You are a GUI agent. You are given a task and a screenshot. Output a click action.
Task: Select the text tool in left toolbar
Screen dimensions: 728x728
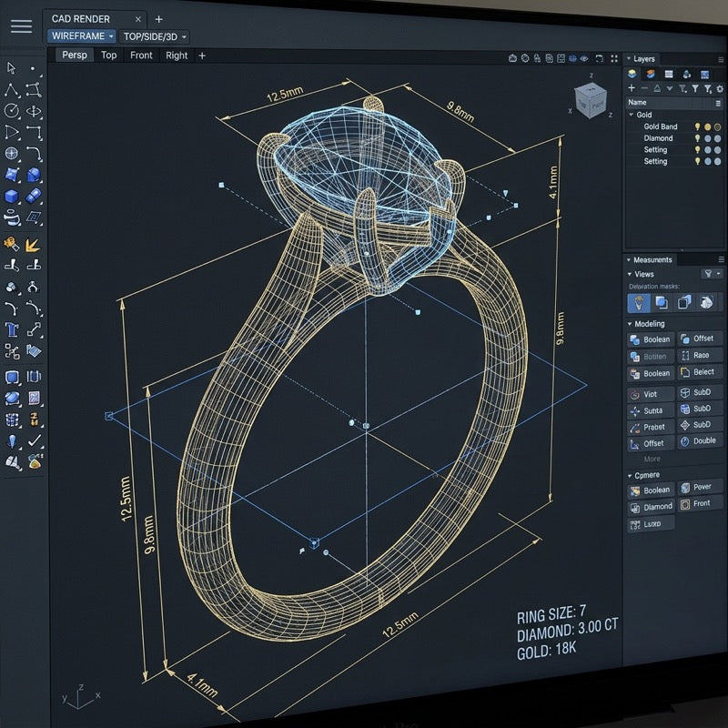[12, 330]
